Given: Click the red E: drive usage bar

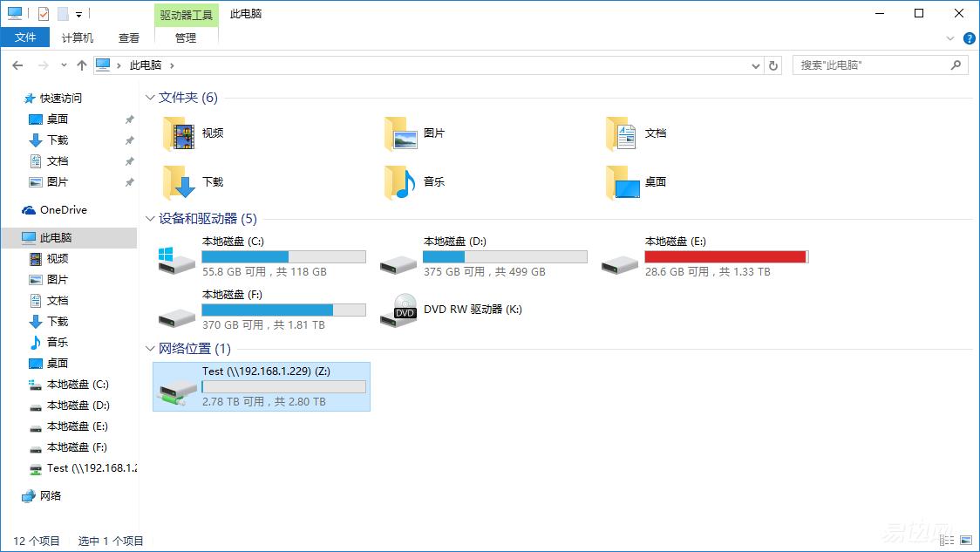Looking at the screenshot, I should (727, 257).
